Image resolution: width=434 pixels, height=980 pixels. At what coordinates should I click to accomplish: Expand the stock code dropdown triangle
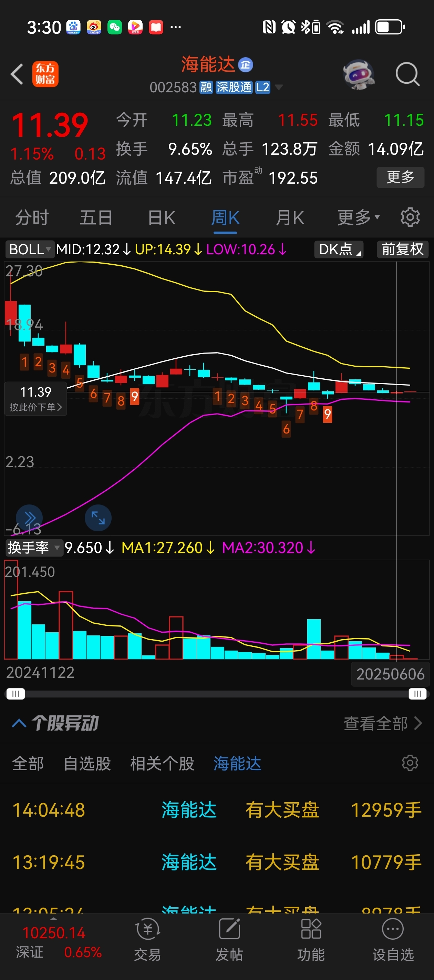279,88
